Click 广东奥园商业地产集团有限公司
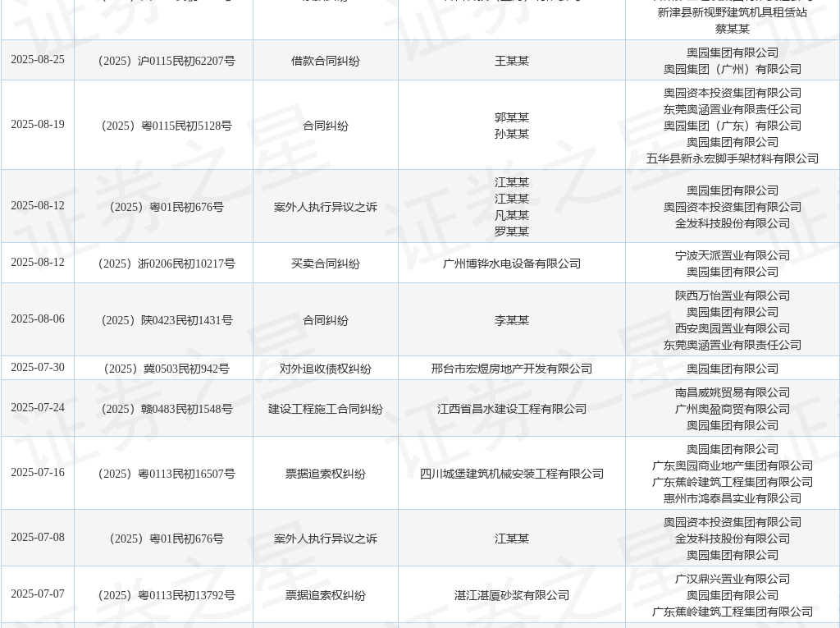The height and width of the screenshot is (628, 840). coord(733,466)
